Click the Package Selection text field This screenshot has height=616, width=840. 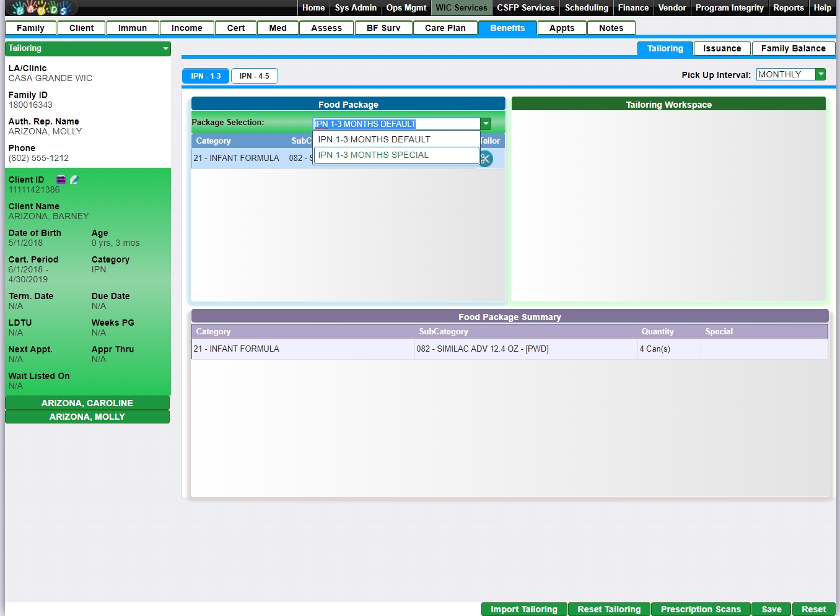click(396, 124)
